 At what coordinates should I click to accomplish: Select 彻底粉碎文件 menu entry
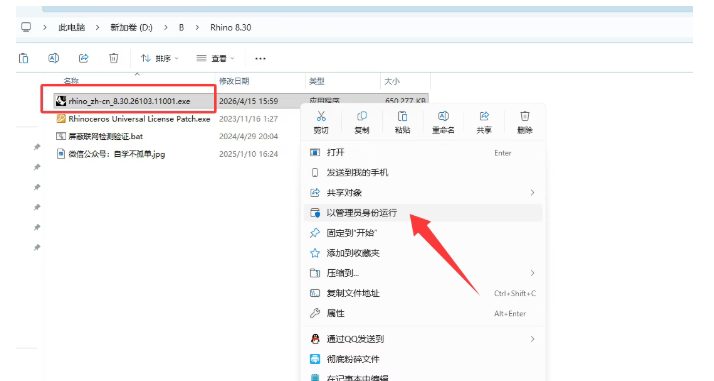pyautogui.click(x=423, y=359)
